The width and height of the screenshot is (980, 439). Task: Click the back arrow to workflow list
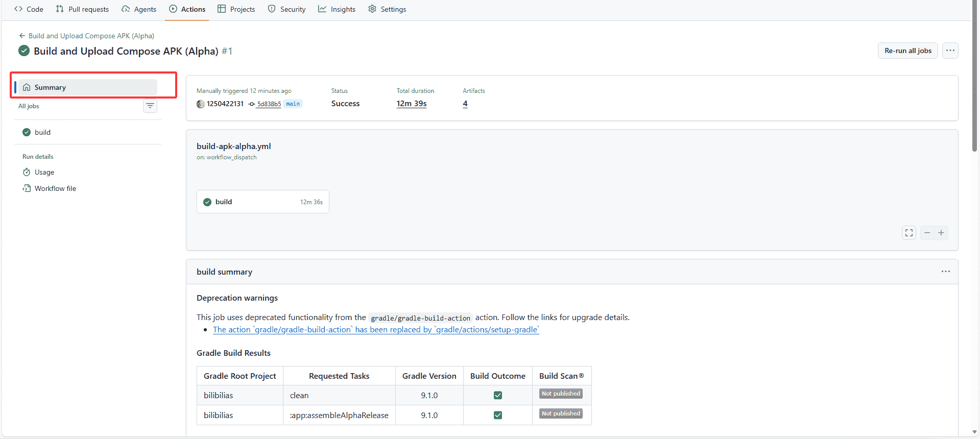pyautogui.click(x=22, y=36)
